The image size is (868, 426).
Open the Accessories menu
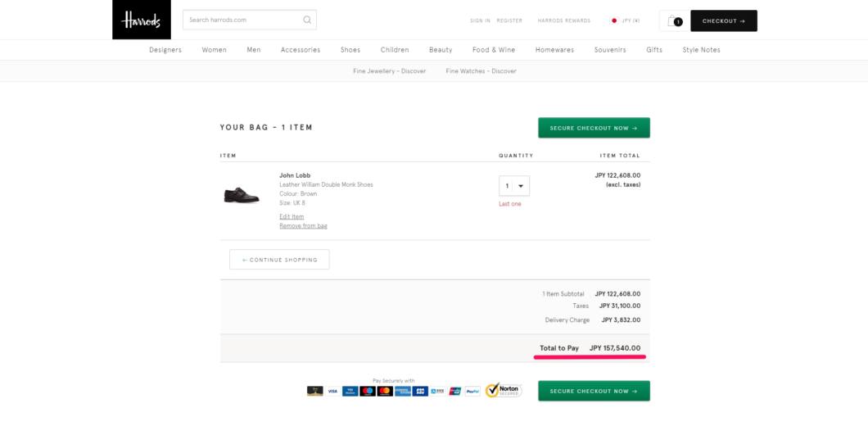click(x=301, y=50)
